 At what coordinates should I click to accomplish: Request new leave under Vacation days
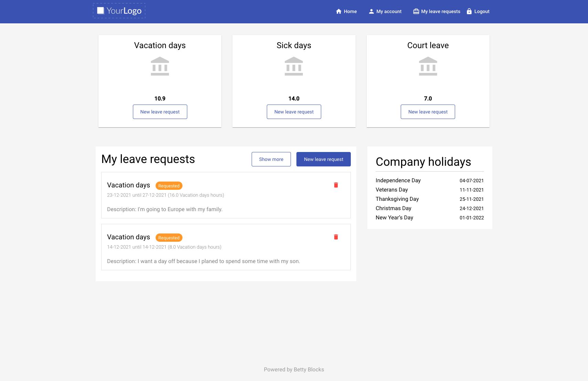(x=160, y=111)
